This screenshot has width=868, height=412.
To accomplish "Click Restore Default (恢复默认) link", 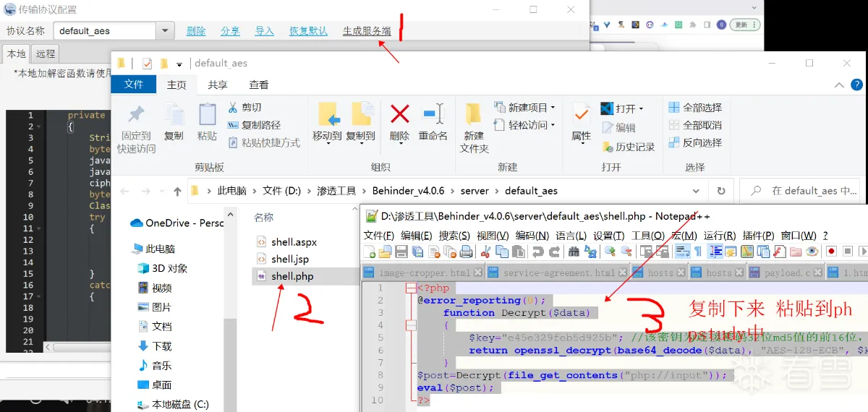I will 308,31.
